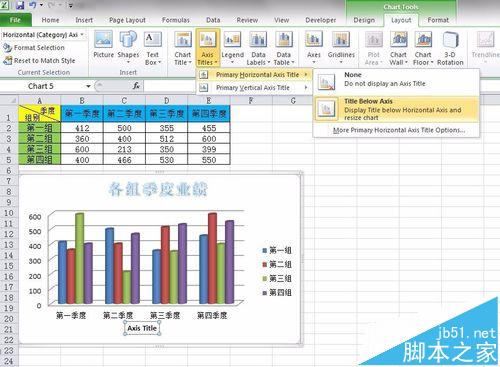Expand the Name Box dropdown arrow

point(88,86)
